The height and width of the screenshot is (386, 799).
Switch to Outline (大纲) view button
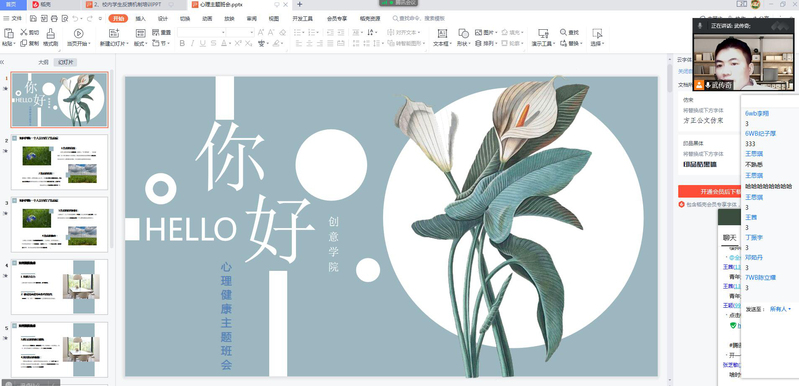click(43, 62)
